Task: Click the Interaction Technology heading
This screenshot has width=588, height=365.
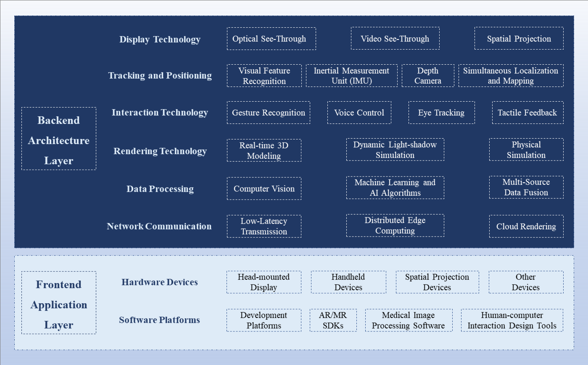Action: pos(160,113)
